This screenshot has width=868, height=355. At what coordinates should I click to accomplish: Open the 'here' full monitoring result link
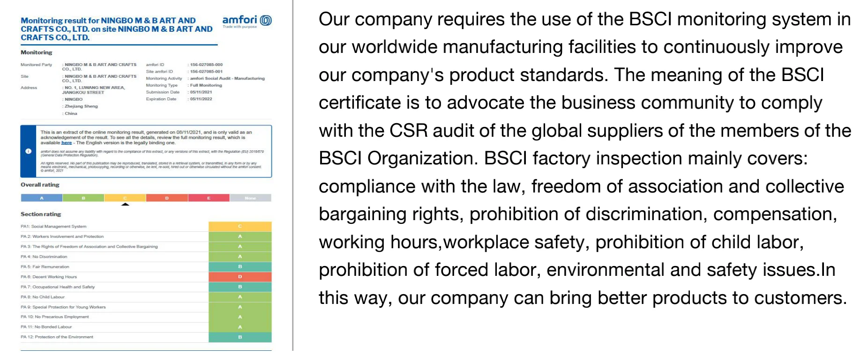coord(67,143)
